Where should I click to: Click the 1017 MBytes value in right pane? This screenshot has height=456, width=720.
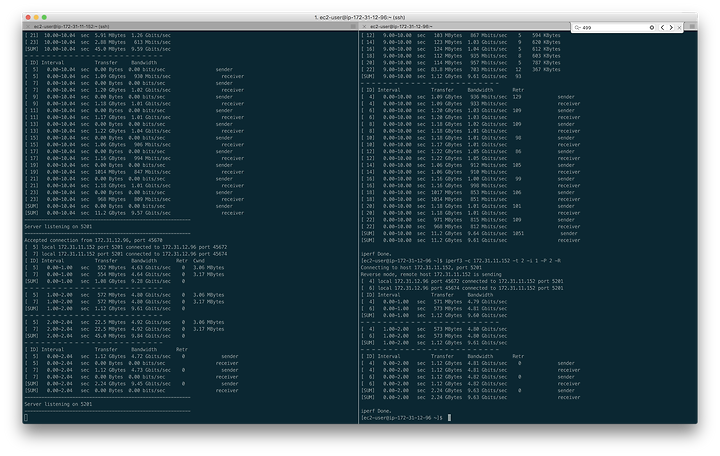(446, 192)
